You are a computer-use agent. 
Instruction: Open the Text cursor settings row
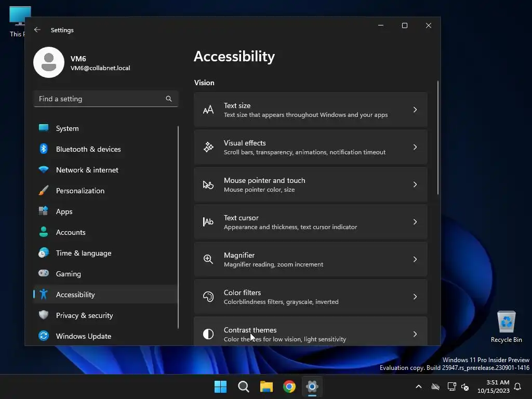(x=311, y=222)
